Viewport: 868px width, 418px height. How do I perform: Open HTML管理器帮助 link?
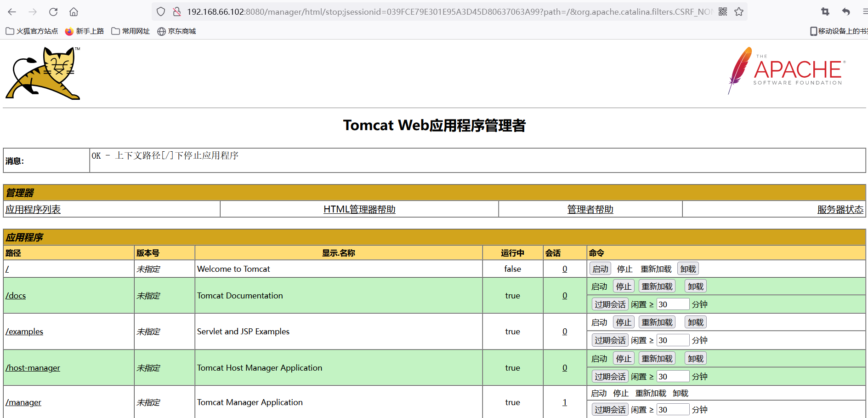359,210
